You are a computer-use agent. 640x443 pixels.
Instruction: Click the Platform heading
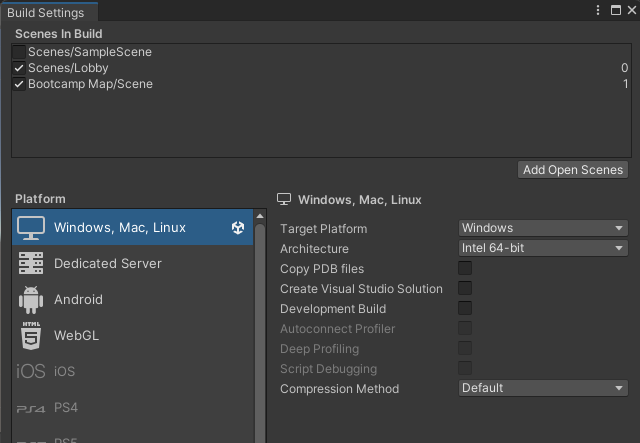40,199
